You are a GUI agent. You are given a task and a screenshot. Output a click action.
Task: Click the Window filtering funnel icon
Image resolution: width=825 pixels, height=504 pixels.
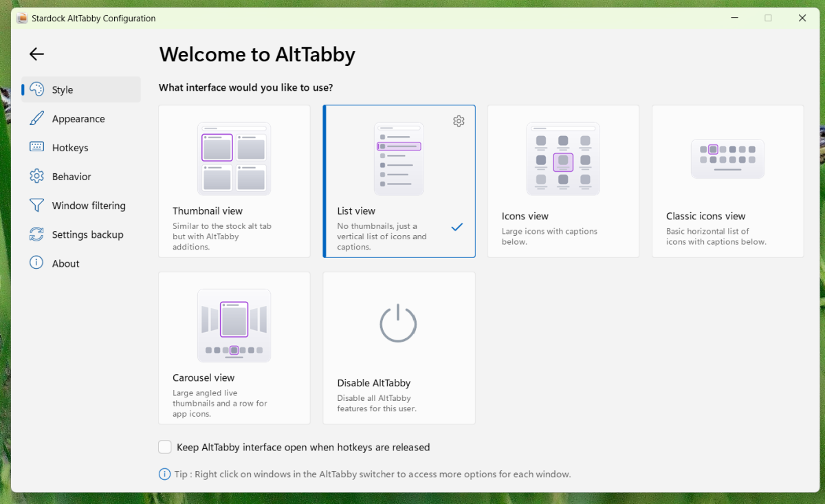(x=37, y=205)
